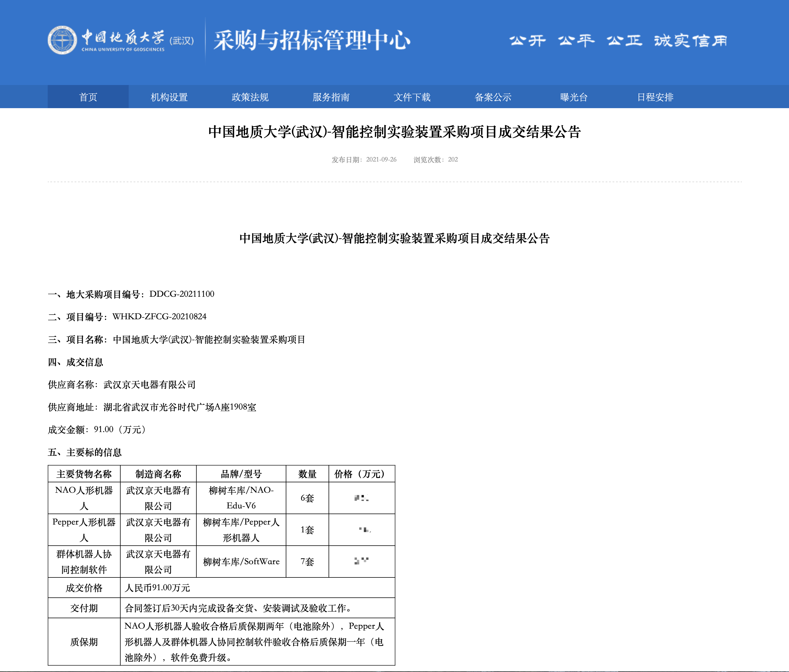Click manufacturer cell in the Pepper row
789x672 pixels.
(158, 530)
